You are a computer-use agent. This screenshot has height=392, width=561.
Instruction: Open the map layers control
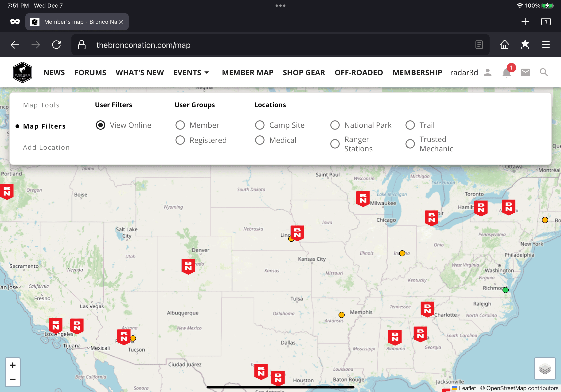point(545,368)
